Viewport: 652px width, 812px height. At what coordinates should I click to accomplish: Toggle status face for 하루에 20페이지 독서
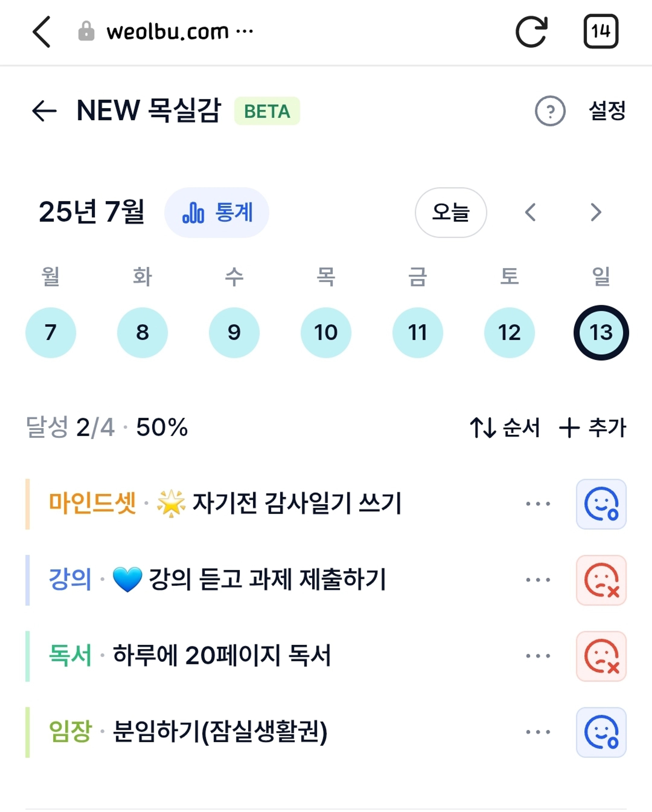[x=601, y=656]
